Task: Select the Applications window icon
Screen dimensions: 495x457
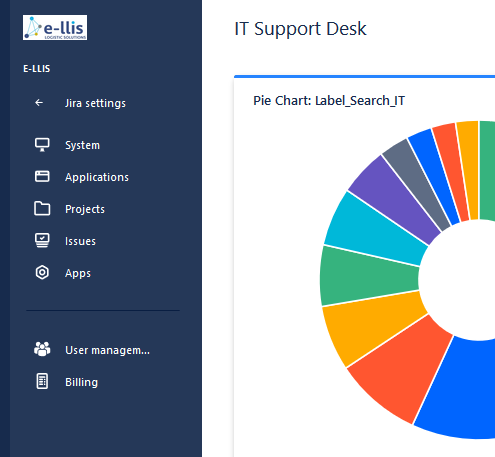Action: point(42,176)
